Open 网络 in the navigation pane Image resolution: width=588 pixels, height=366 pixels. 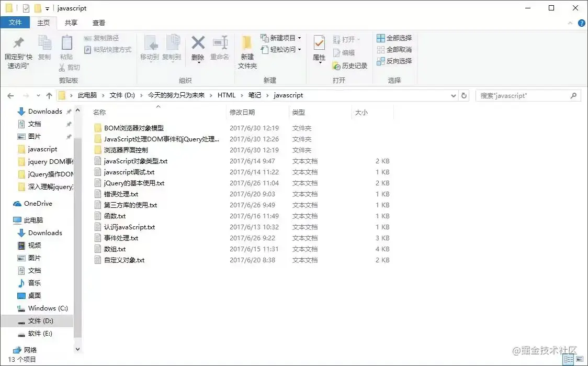coord(25,350)
